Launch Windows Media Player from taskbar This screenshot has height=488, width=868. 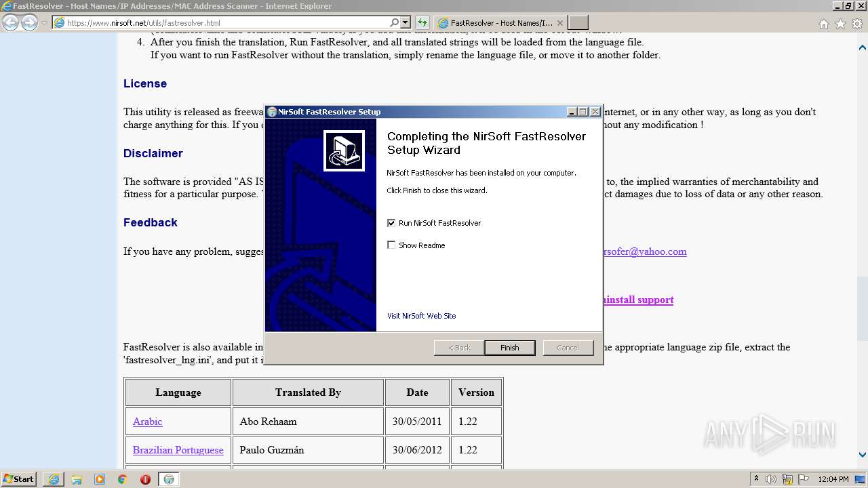pyautogui.click(x=100, y=479)
